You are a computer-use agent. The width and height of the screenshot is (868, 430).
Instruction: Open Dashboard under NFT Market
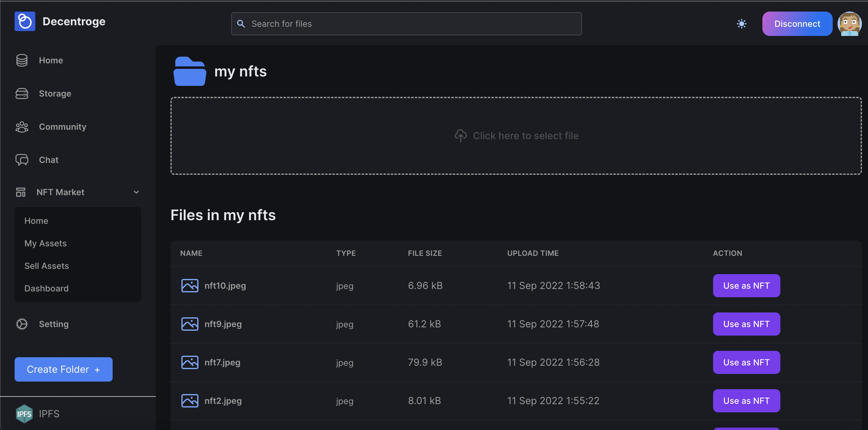47,288
